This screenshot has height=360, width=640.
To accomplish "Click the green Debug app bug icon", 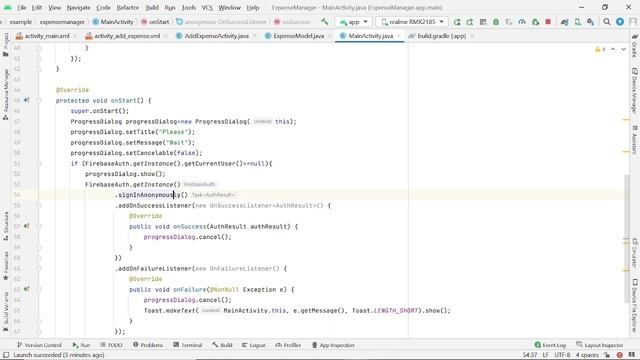I will pos(496,22).
